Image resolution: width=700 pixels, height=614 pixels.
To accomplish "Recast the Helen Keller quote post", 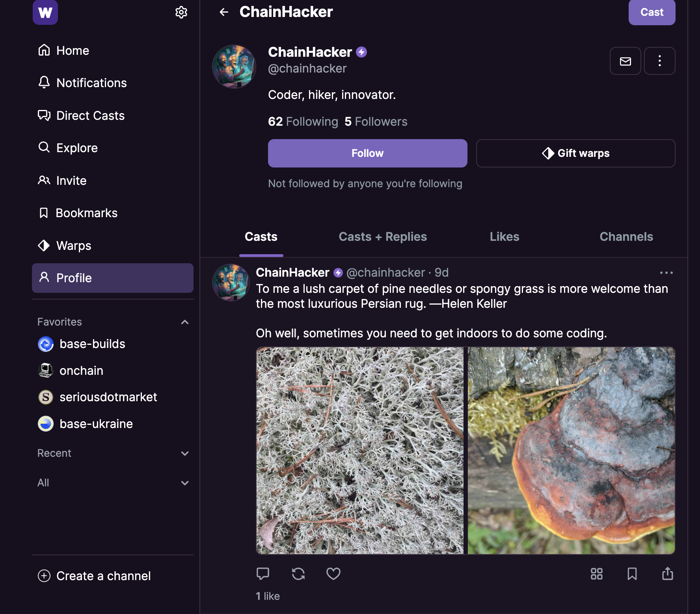I will (x=298, y=573).
